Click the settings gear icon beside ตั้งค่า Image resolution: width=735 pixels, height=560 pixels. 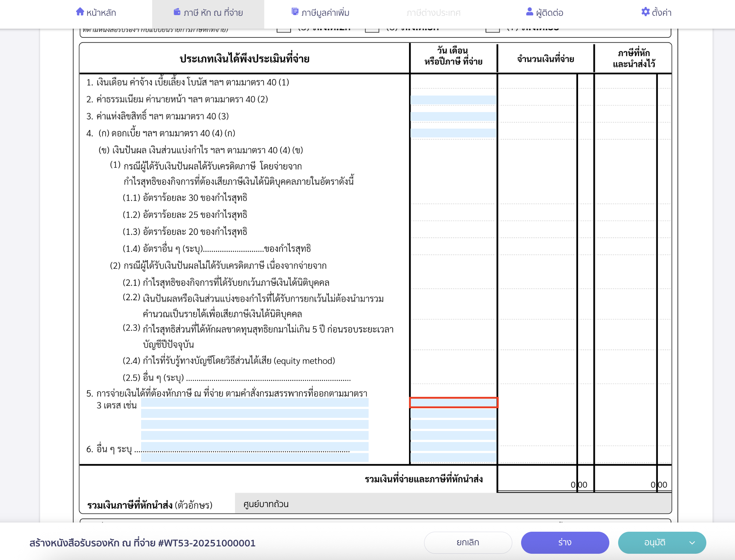click(x=645, y=12)
